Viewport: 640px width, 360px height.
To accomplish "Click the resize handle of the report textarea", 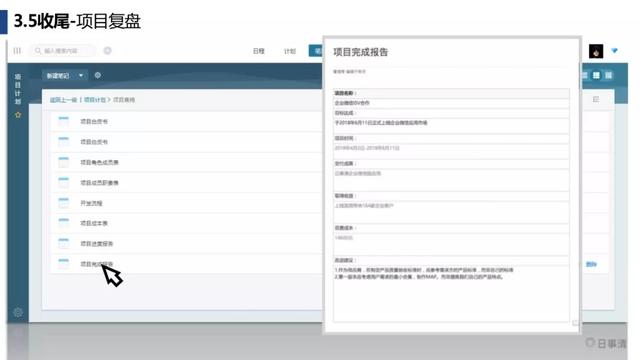I will click(575, 323).
